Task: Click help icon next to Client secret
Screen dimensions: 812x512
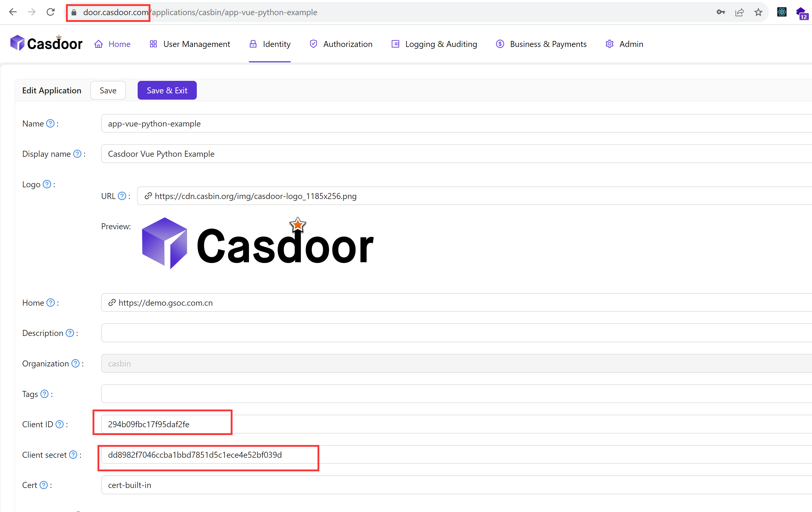Action: [73, 455]
